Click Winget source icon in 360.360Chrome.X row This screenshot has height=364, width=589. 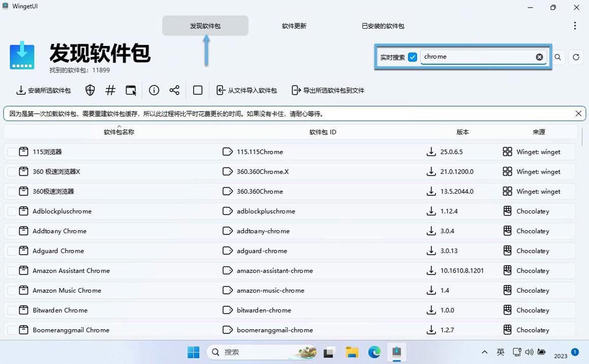508,171
